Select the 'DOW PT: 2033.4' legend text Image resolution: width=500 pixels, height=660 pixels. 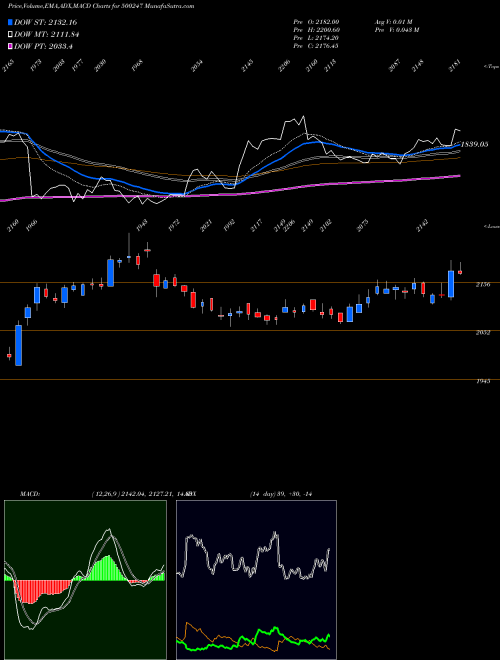(x=43, y=46)
